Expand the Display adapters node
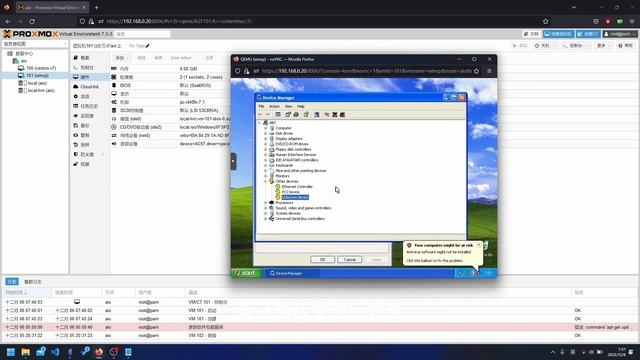Screen dimensions: 640x360 coord(266,139)
